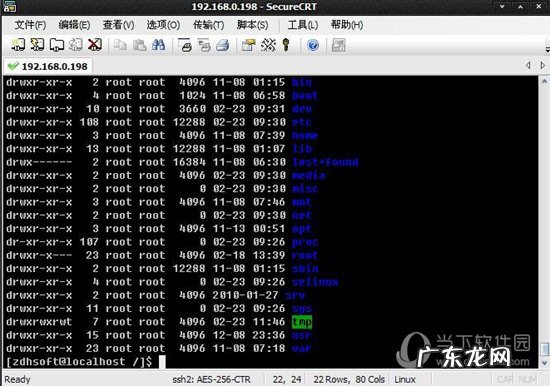Click the boot directory entry
Image resolution: width=550 pixels, height=386 pixels.
(x=305, y=95)
